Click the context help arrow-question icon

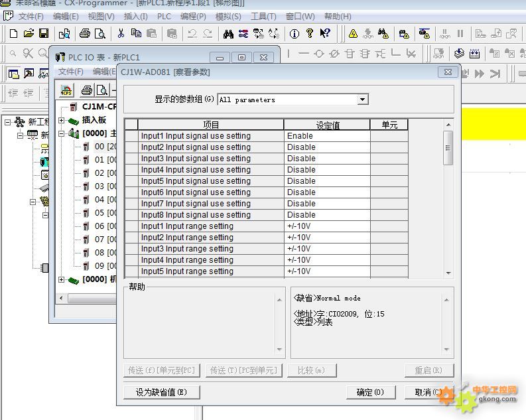[325, 34]
